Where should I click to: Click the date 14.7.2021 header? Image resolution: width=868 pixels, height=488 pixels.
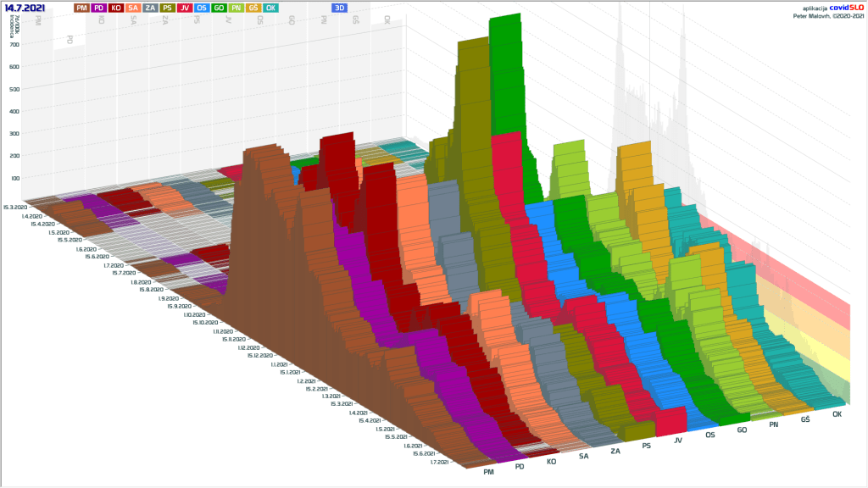[26, 8]
